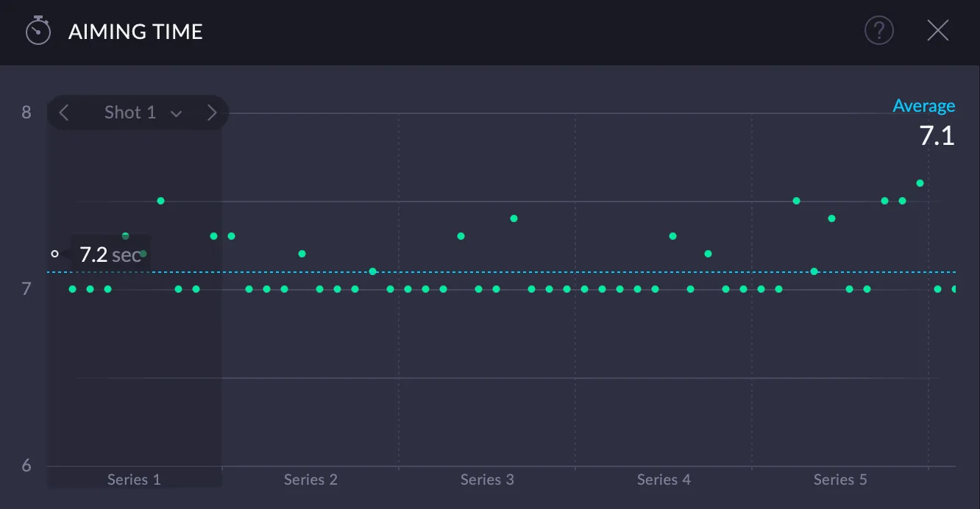This screenshot has width=980, height=509.
Task: Advance to the next shot with right arrow
Action: (212, 112)
